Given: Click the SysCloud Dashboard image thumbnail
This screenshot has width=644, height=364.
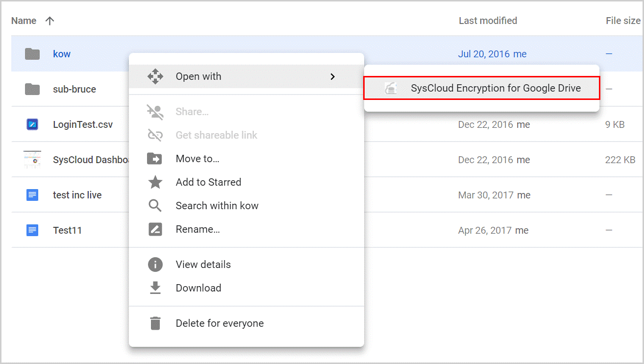Looking at the screenshot, I should tap(31, 160).
